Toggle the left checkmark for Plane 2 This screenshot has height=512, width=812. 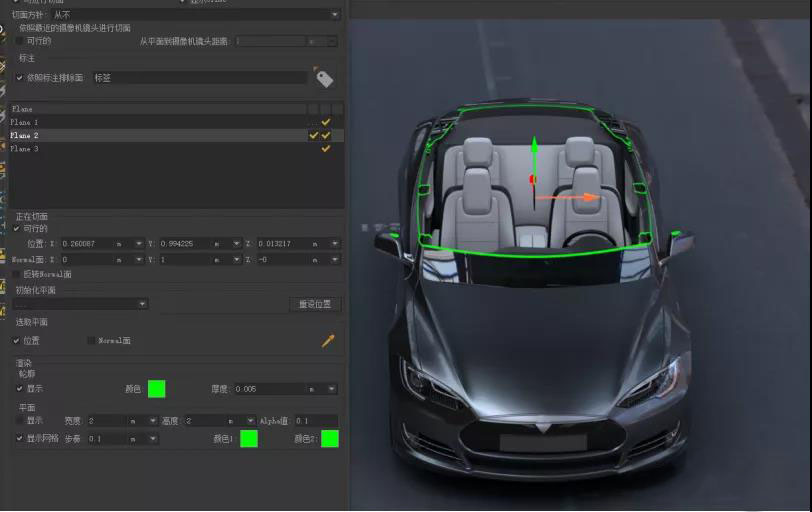coord(313,135)
